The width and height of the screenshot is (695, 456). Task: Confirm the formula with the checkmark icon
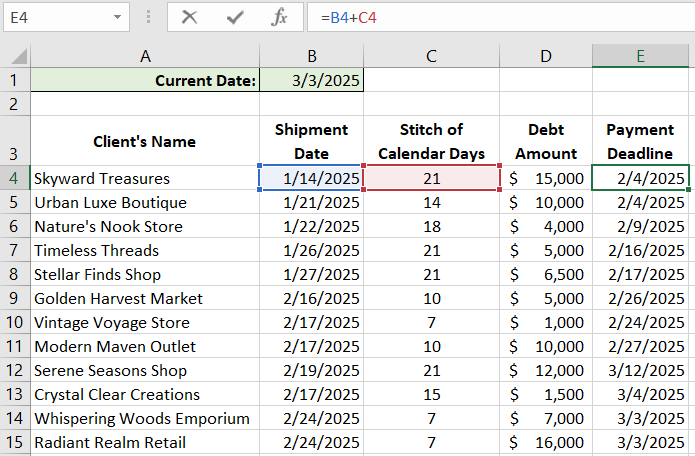coord(235,17)
